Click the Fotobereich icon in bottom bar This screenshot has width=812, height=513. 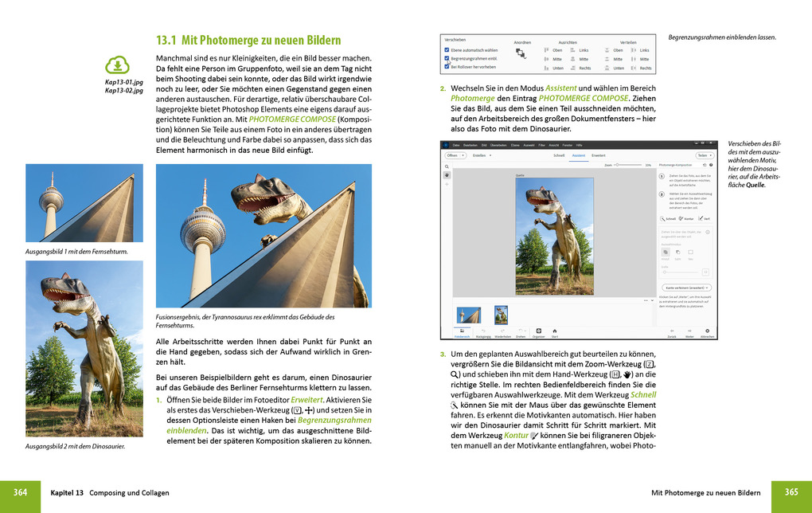point(462,331)
